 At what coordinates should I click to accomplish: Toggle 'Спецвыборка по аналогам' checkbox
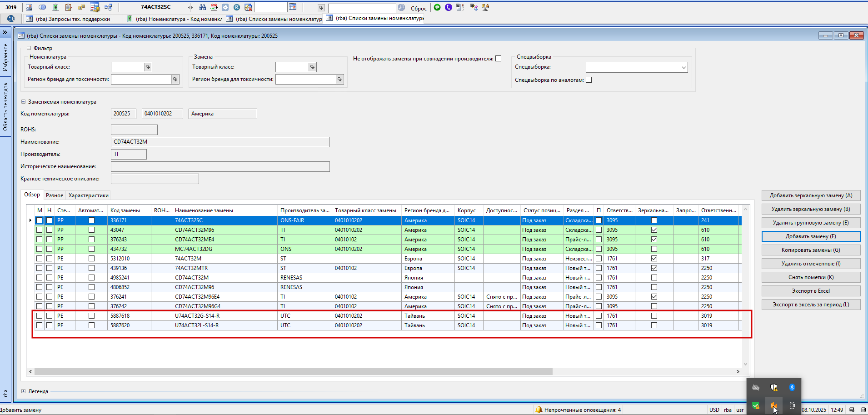click(x=589, y=80)
